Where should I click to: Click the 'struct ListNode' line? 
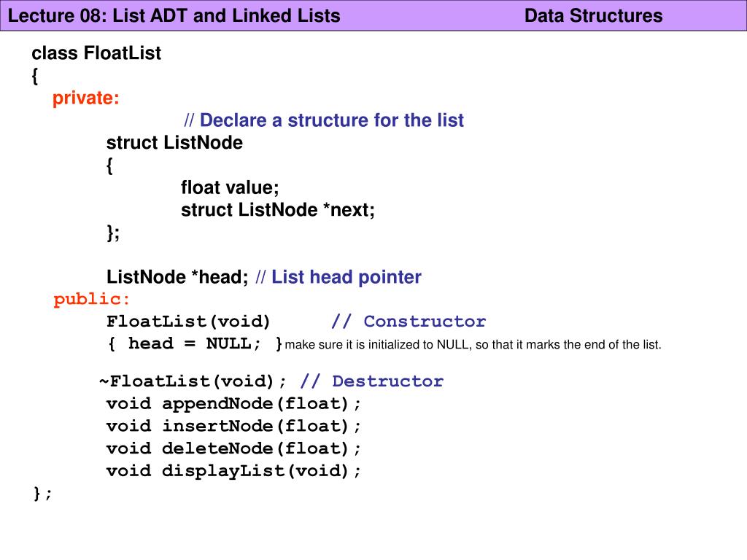tap(174, 142)
